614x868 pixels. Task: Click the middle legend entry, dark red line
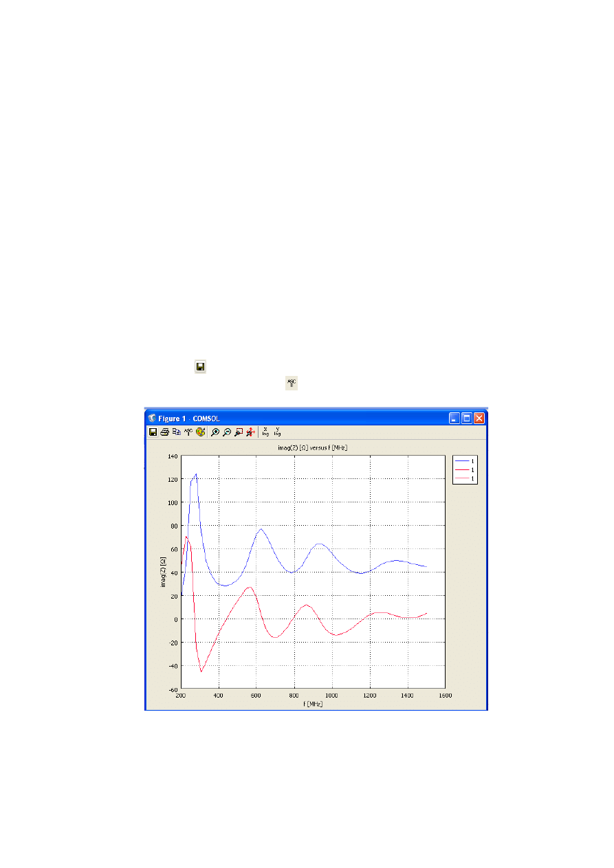point(465,469)
